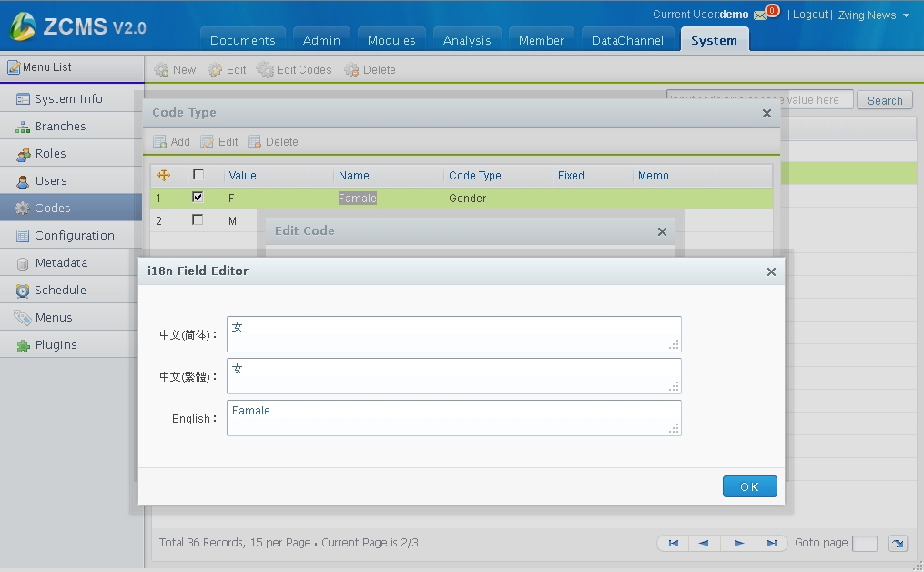Close the i18n Field Editor dialog
The image size is (924, 572).
point(771,271)
